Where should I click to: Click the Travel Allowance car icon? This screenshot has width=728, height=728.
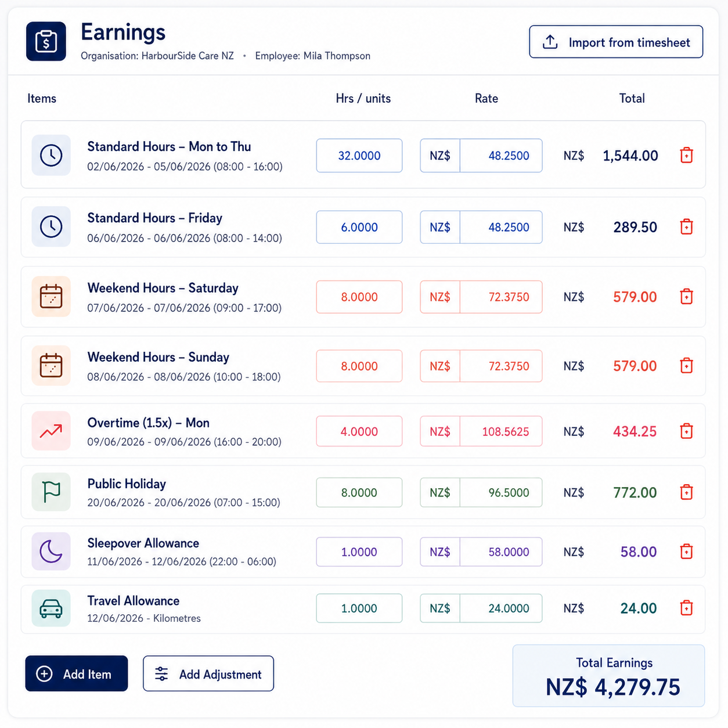coord(51,608)
